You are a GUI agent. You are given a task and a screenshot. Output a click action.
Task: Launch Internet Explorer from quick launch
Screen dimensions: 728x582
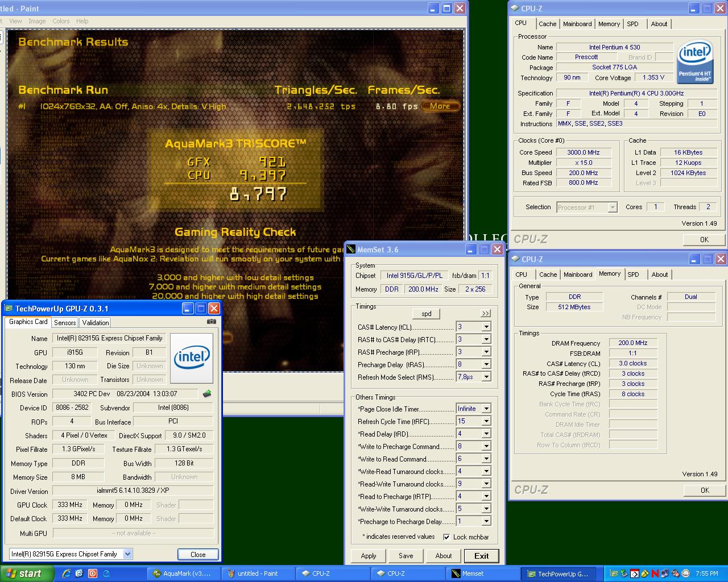[x=66, y=573]
